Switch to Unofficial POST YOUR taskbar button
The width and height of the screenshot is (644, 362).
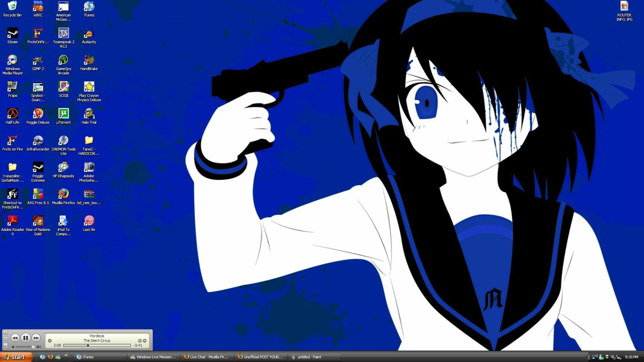click(x=261, y=357)
